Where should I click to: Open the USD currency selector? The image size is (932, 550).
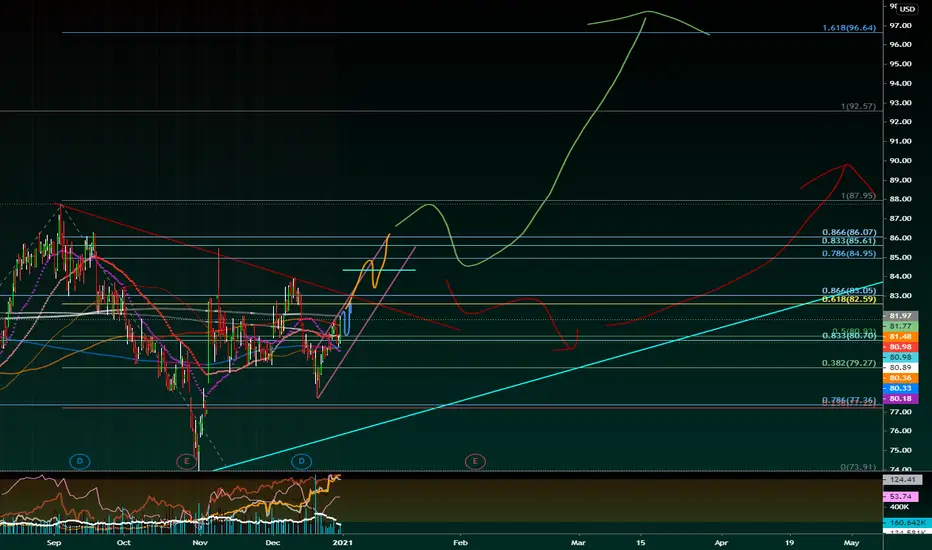pos(906,9)
